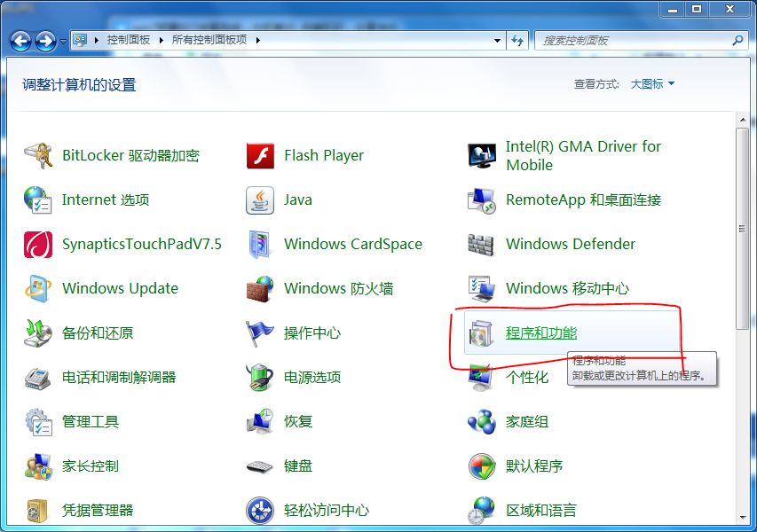Open the Java coffee cup icon

260,200
